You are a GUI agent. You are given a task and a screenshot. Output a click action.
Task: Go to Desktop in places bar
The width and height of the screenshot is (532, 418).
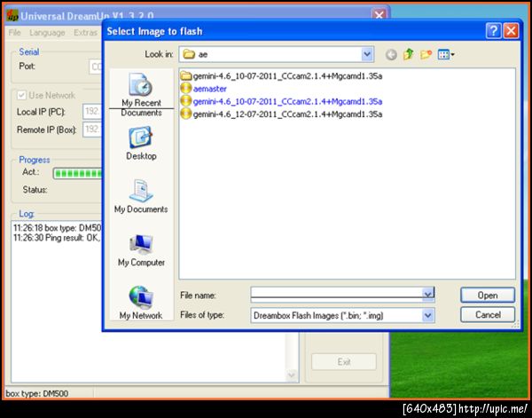pyautogui.click(x=141, y=143)
